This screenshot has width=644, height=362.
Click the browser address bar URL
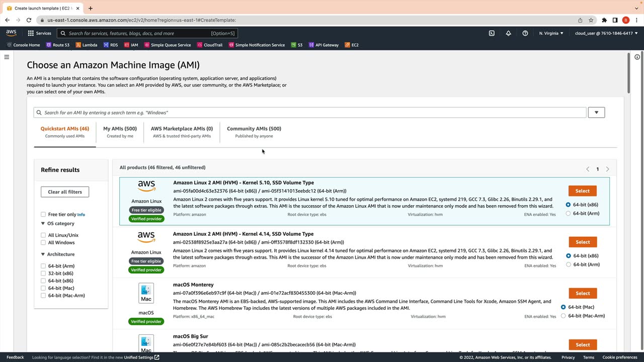[141, 20]
